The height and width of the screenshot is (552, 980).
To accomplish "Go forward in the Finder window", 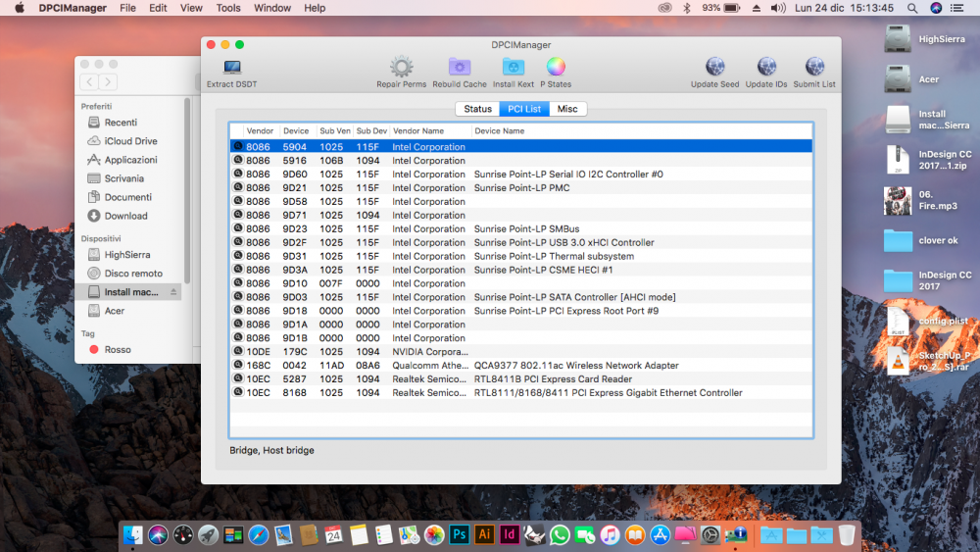I will (x=108, y=82).
